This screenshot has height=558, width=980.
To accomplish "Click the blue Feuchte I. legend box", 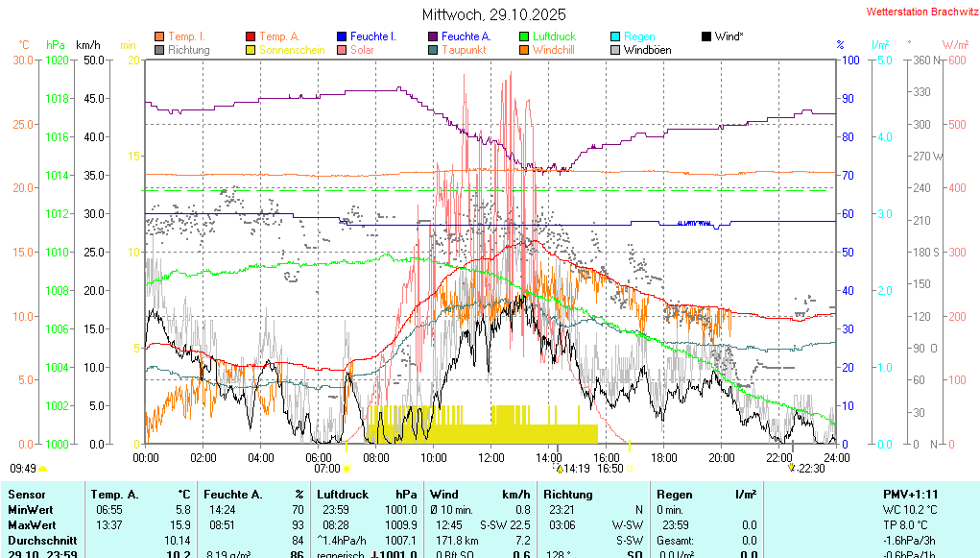I will 343,36.
